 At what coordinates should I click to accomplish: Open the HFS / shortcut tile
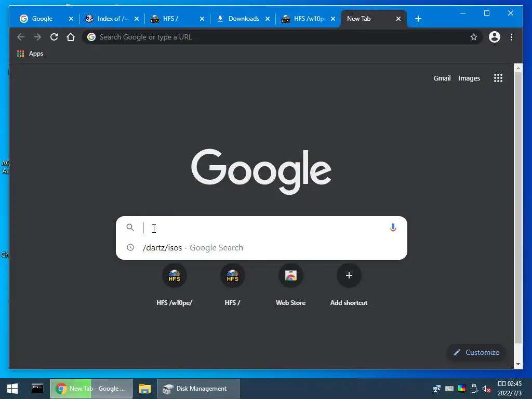232,285
